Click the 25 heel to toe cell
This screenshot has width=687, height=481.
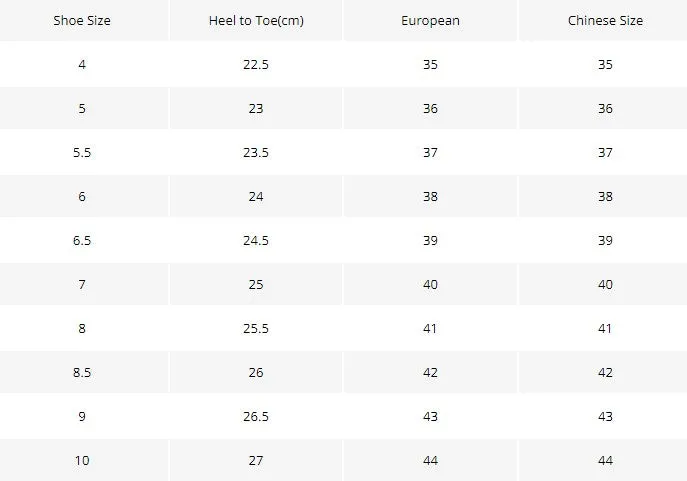[x=256, y=284]
